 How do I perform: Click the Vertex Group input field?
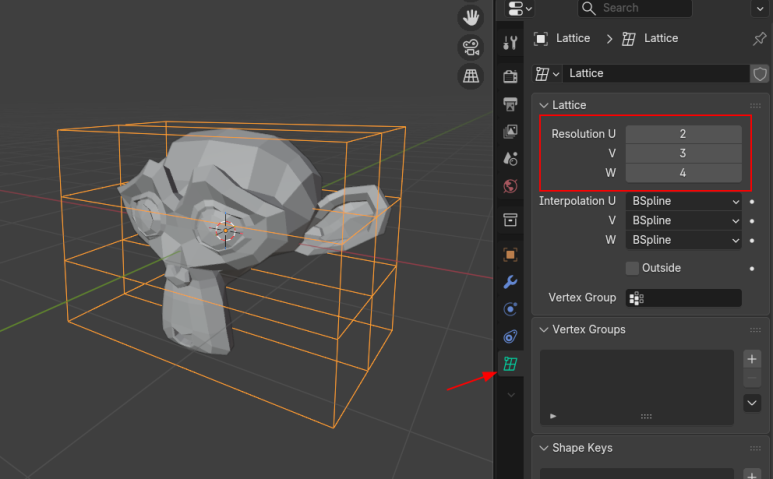point(683,298)
